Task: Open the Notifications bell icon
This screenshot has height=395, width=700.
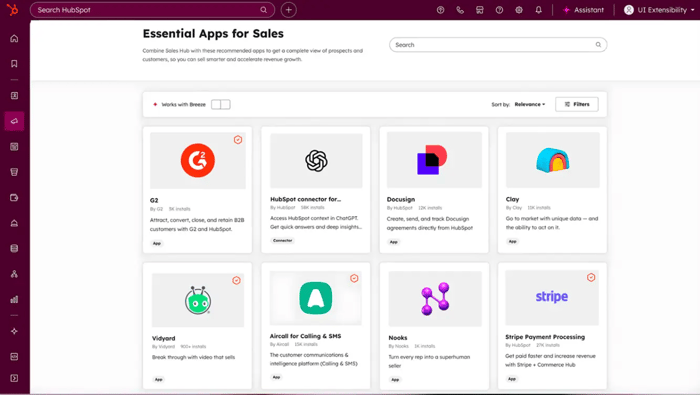Action: (x=538, y=10)
